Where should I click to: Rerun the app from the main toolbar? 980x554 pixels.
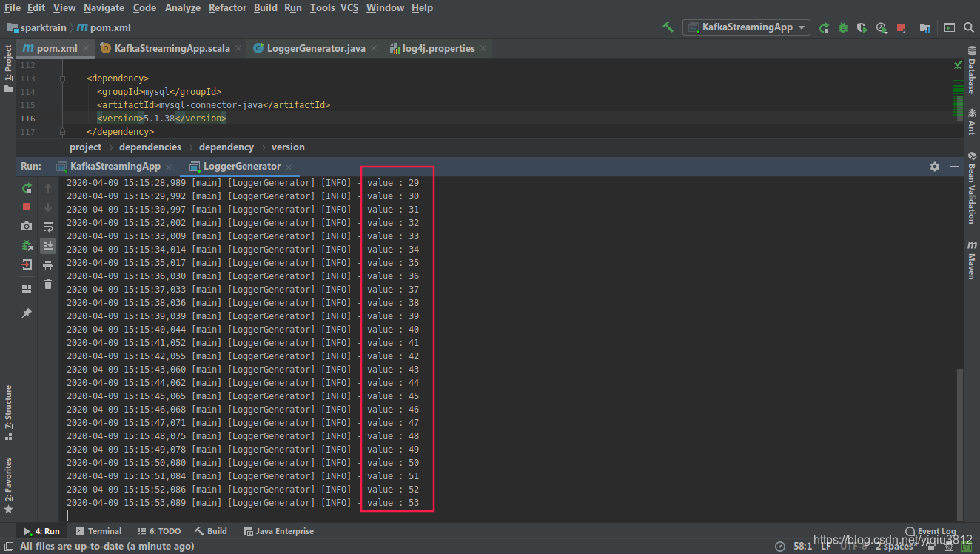(x=824, y=27)
